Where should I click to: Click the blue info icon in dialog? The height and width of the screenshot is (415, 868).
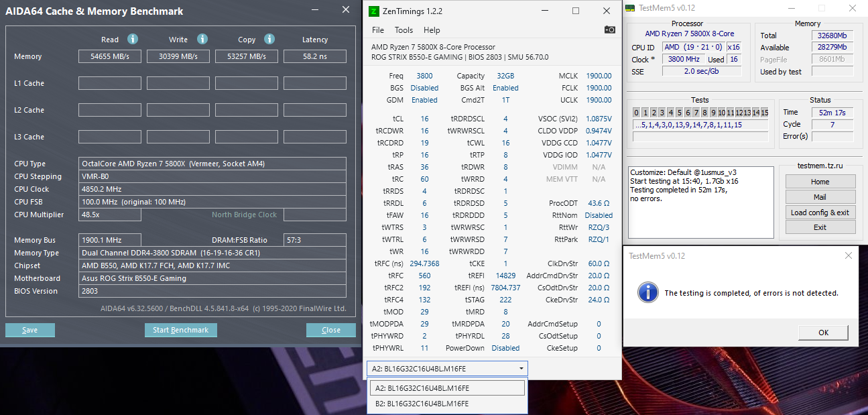click(647, 292)
